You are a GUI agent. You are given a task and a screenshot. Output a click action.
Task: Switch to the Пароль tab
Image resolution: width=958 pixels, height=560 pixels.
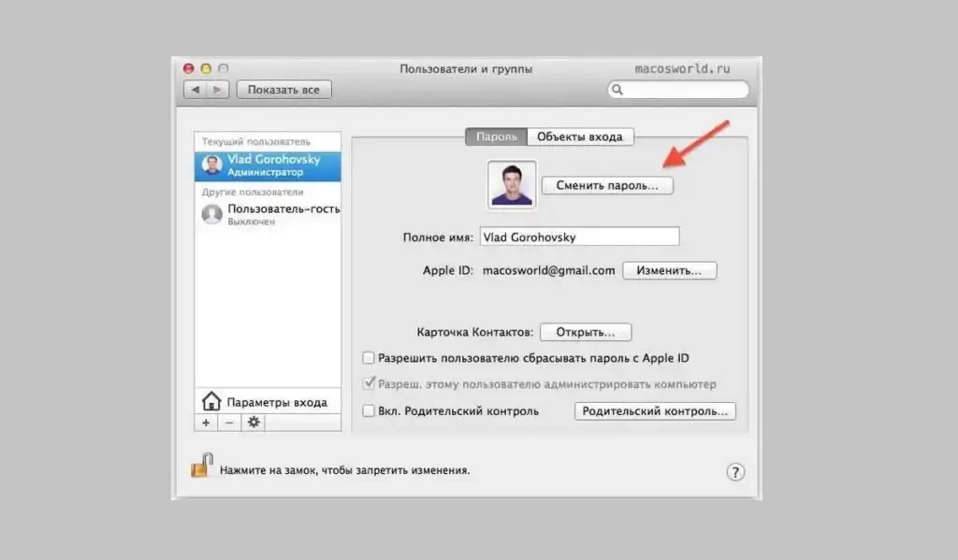coord(496,136)
